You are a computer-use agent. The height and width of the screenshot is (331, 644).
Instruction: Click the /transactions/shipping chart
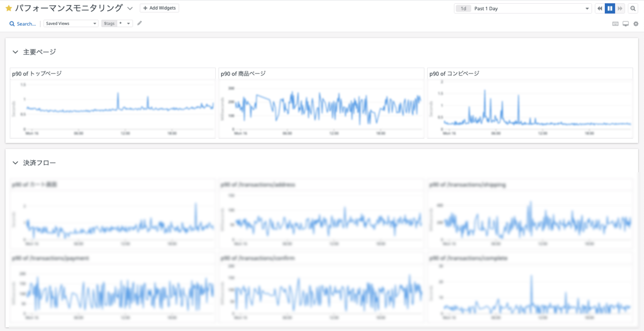pyautogui.click(x=530, y=219)
